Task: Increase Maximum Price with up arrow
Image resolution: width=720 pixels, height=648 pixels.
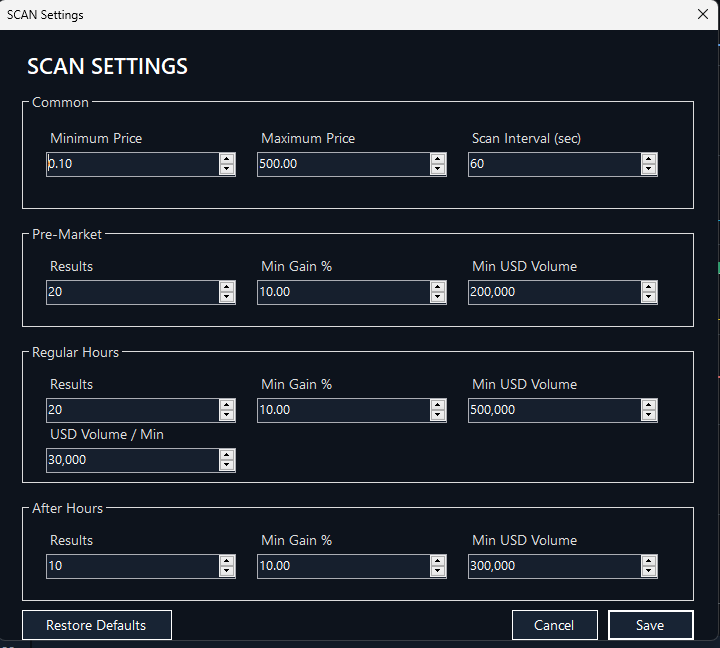Action: coord(438,159)
